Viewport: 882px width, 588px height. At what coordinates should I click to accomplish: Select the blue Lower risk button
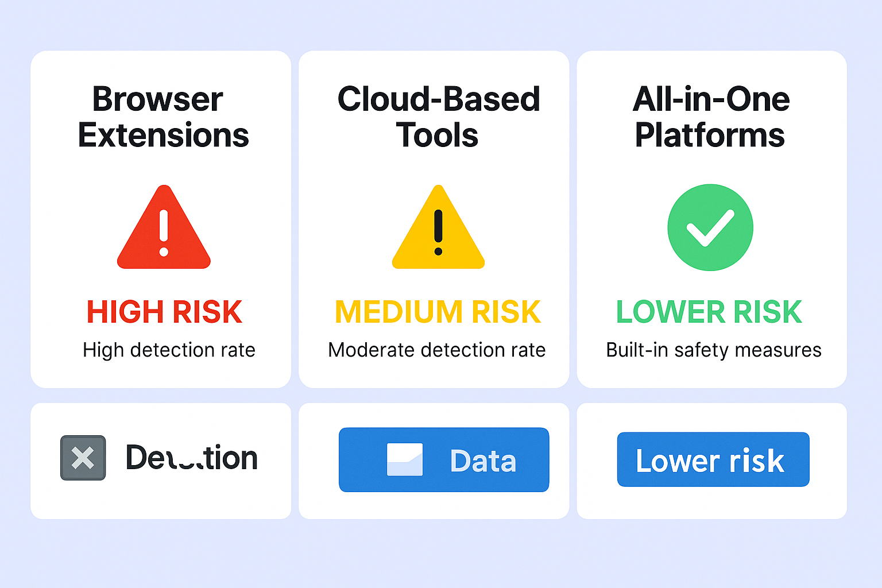coord(713,459)
